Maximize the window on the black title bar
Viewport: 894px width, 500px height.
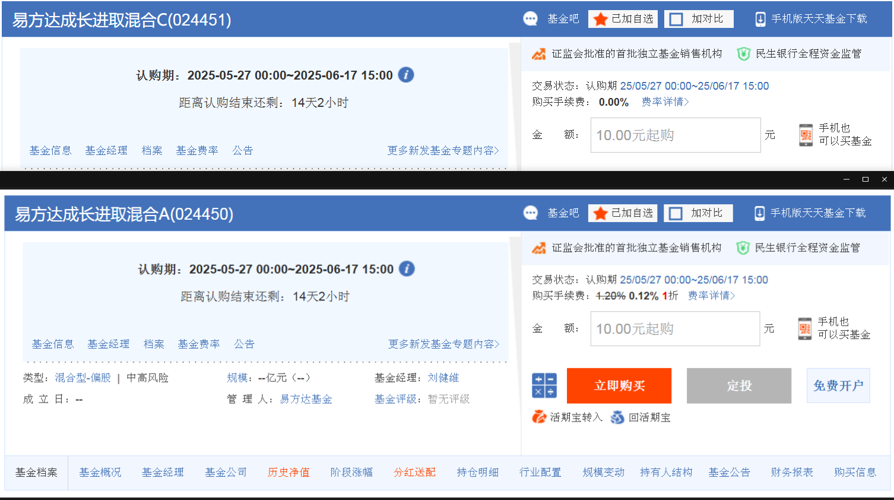(865, 179)
